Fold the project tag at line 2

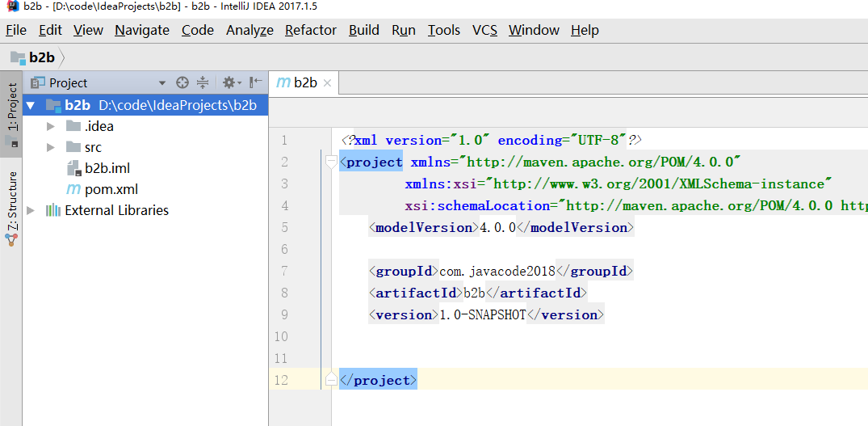tap(330, 162)
